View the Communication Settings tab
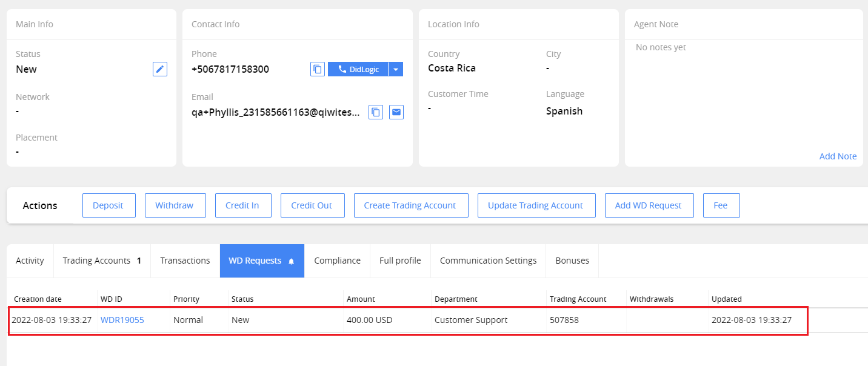 coord(488,261)
